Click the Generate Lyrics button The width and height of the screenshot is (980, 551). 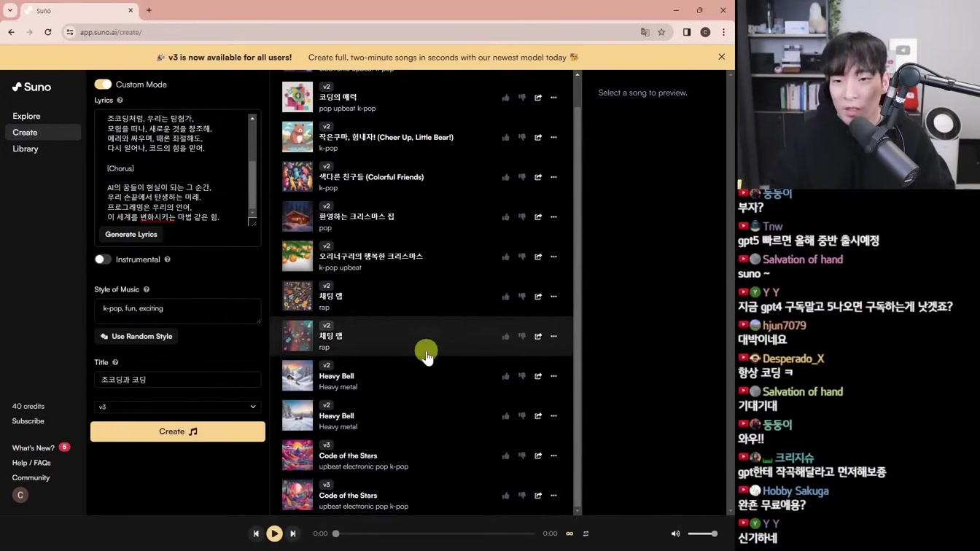pos(131,235)
